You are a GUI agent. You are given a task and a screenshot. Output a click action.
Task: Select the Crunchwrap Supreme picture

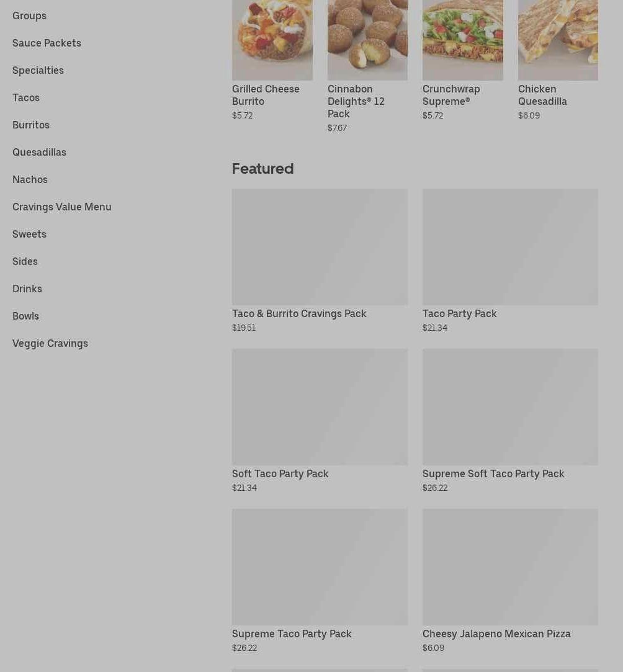(462, 40)
